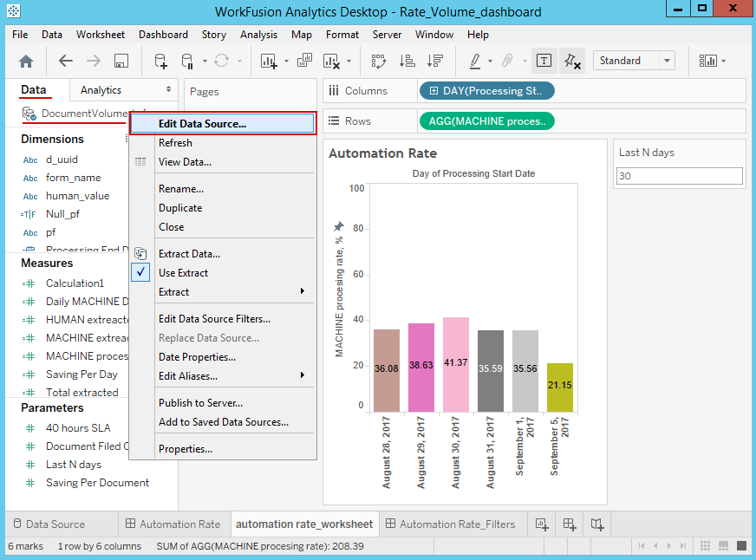Open dropdown arrow next to Pause updates

(205, 62)
